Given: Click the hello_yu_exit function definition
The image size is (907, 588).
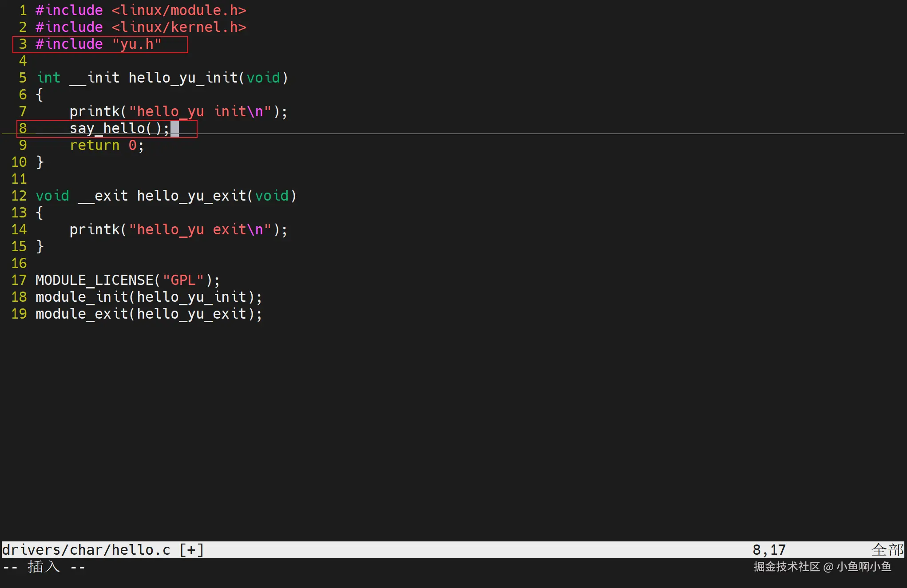Looking at the screenshot, I should [x=191, y=196].
